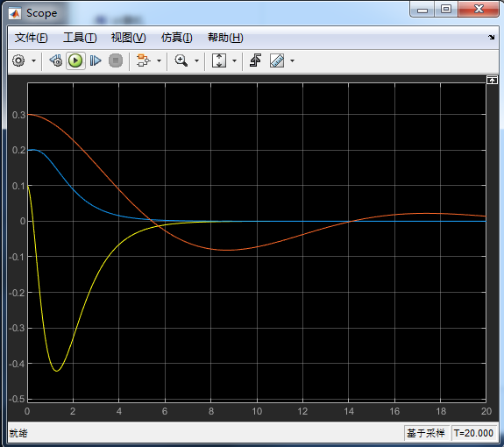The image size is (504, 447).
Task: Open the Zoom tool dropdown arrow
Action: (196, 60)
